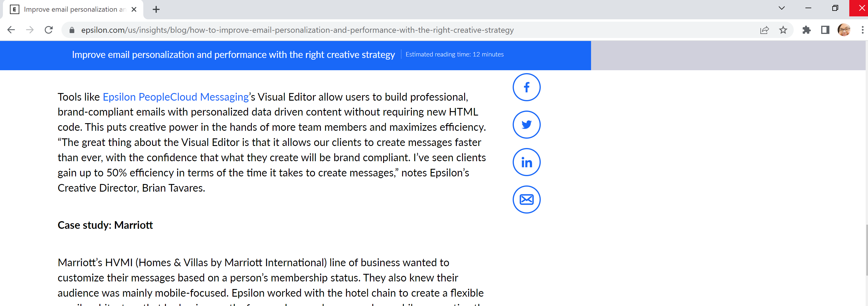The height and width of the screenshot is (306, 868).
Task: Open Chrome side panel
Action: click(825, 30)
